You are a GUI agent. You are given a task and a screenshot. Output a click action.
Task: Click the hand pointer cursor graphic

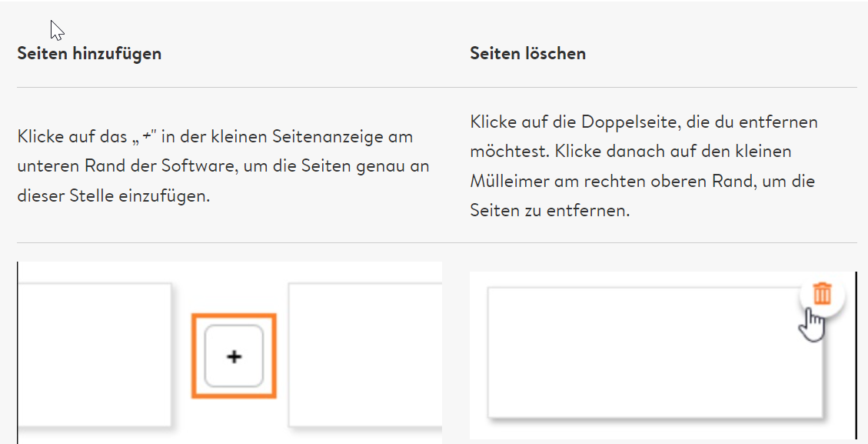pos(812,325)
